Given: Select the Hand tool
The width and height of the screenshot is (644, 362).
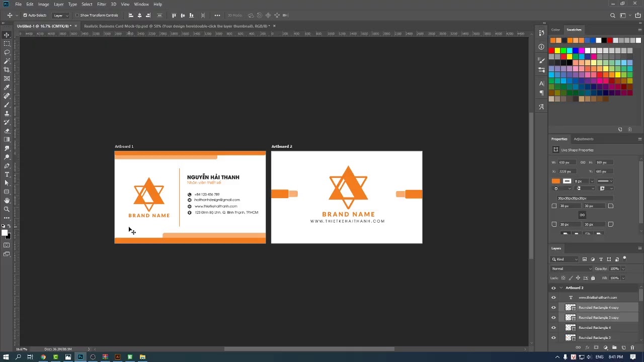Looking at the screenshot, I should (x=7, y=200).
